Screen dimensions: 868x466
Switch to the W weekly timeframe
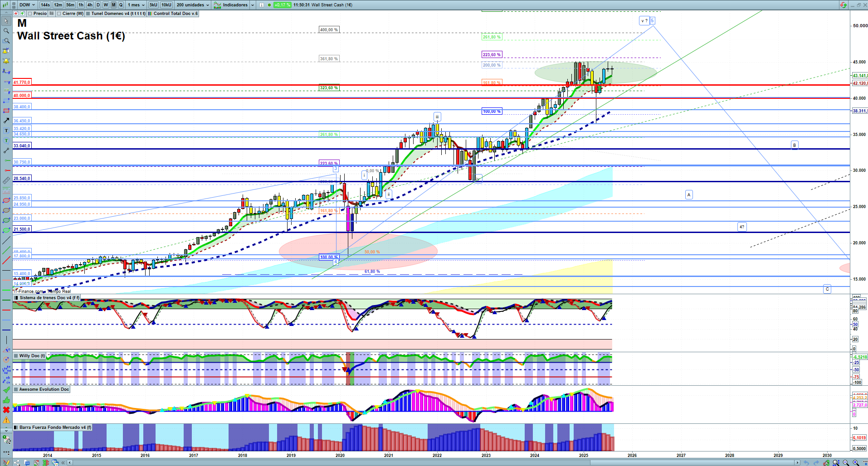[x=106, y=5]
